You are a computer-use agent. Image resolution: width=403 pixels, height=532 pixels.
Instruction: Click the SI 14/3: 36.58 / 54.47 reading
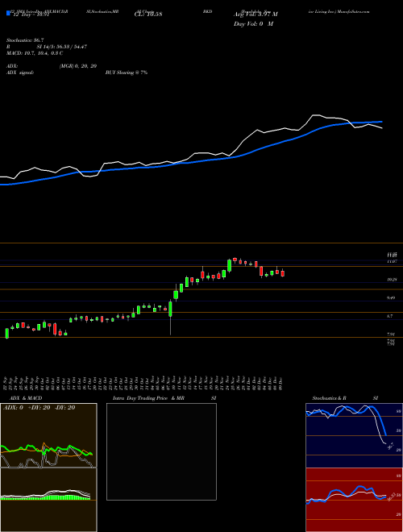[x=62, y=47]
